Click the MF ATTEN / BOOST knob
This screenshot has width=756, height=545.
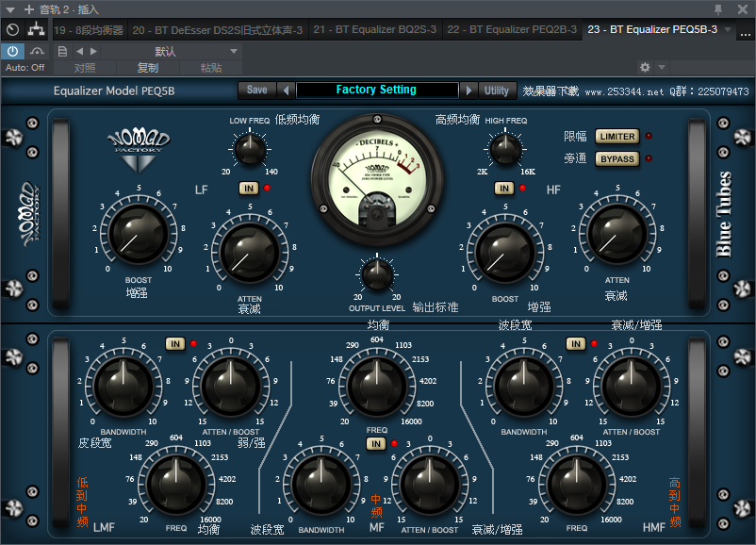(x=430, y=485)
